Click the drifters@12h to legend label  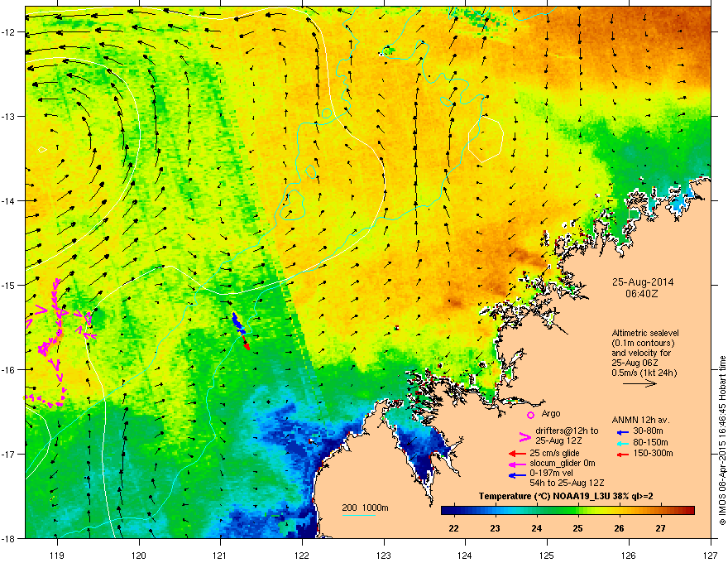pyautogui.click(x=567, y=431)
